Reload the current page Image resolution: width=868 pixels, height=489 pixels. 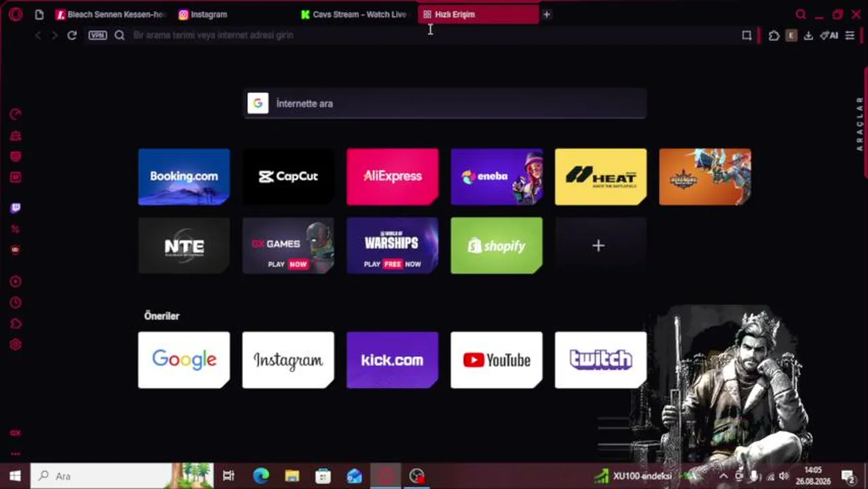[x=72, y=35]
